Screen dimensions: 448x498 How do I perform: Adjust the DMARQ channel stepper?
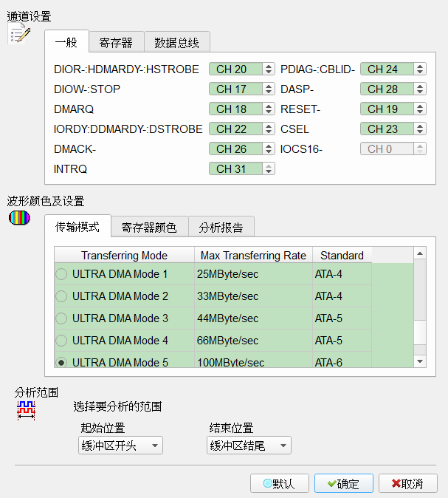[x=269, y=109]
